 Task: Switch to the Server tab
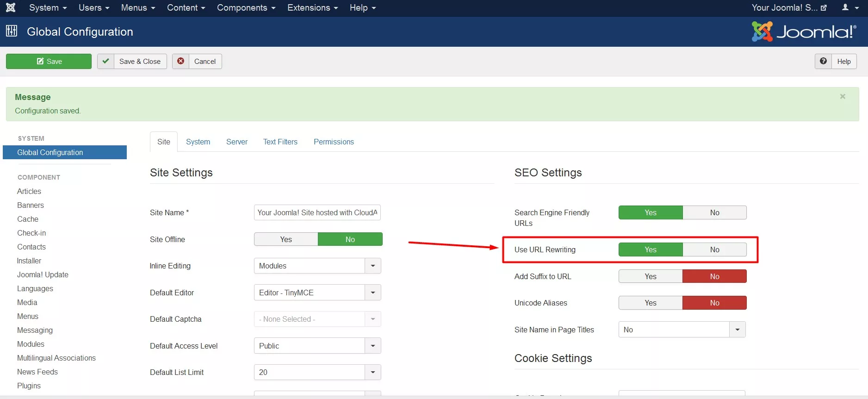coord(237,142)
